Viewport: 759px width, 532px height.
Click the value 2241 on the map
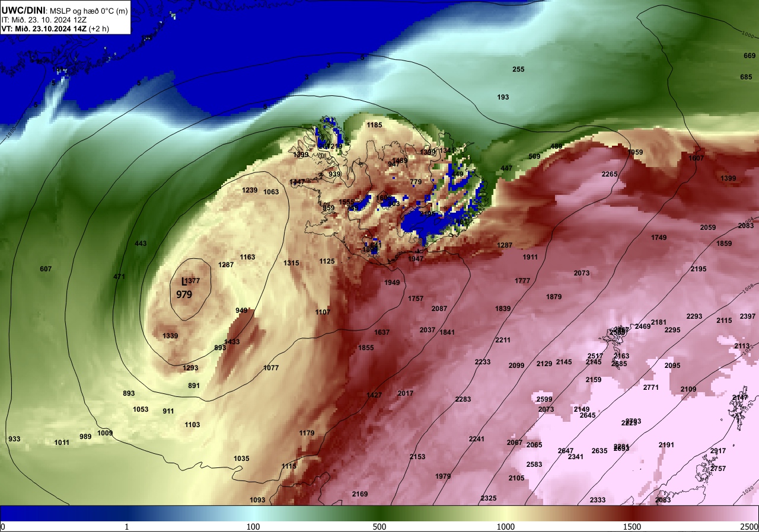[477, 439]
